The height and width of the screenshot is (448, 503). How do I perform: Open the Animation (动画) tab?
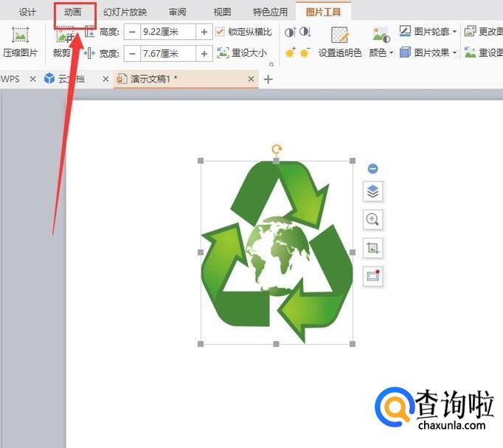click(x=73, y=13)
